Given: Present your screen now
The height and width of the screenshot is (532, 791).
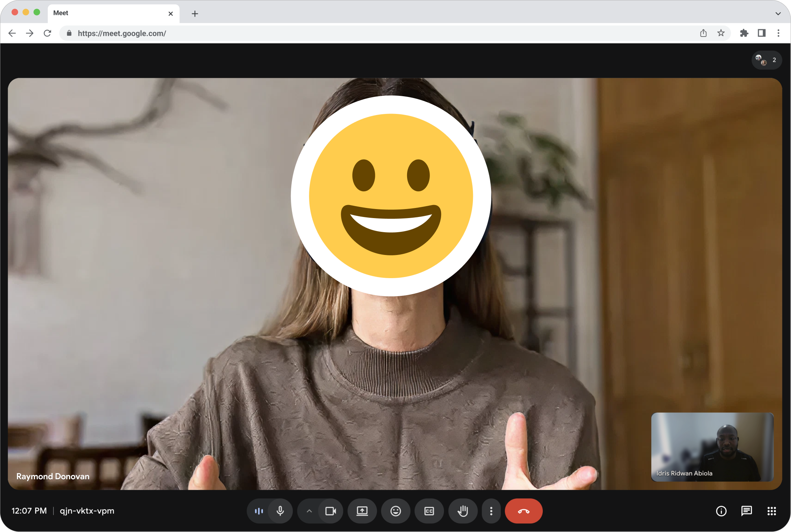Looking at the screenshot, I should click(362, 511).
